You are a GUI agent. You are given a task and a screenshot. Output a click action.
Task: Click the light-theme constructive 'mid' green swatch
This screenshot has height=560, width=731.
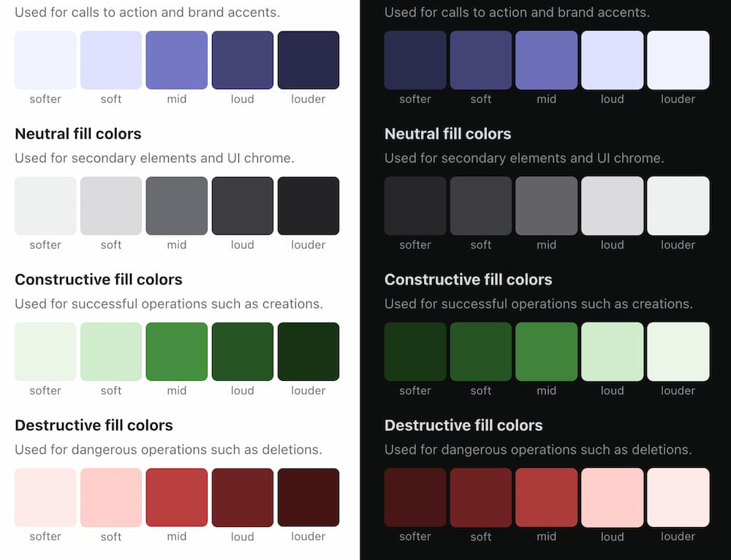pos(177,352)
